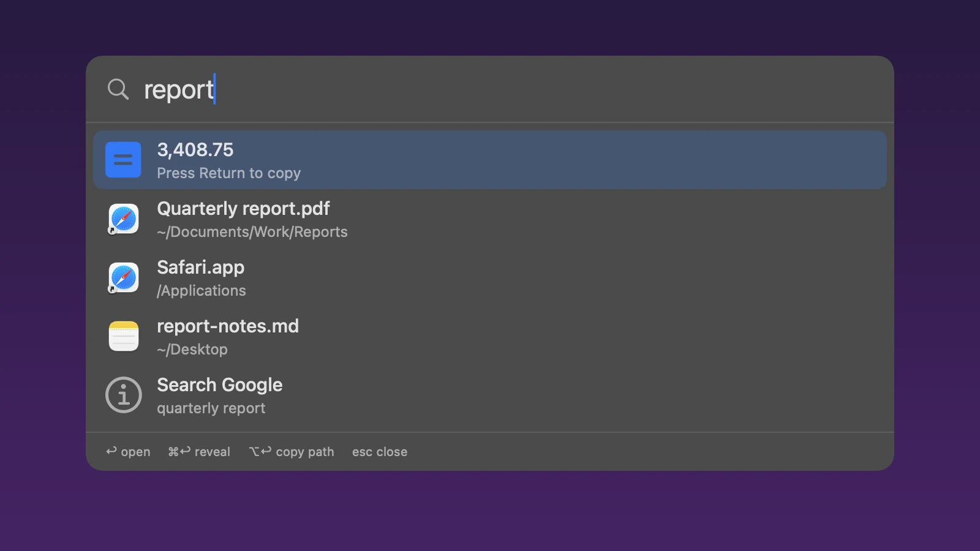Click the Safari icon beside Quarterly report.pdf
The height and width of the screenshot is (551, 980).
click(123, 219)
